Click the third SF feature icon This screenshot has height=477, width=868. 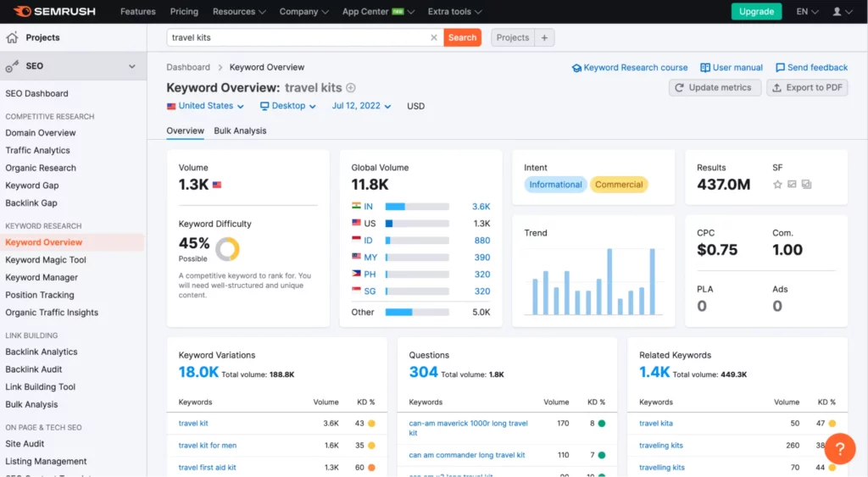click(807, 184)
